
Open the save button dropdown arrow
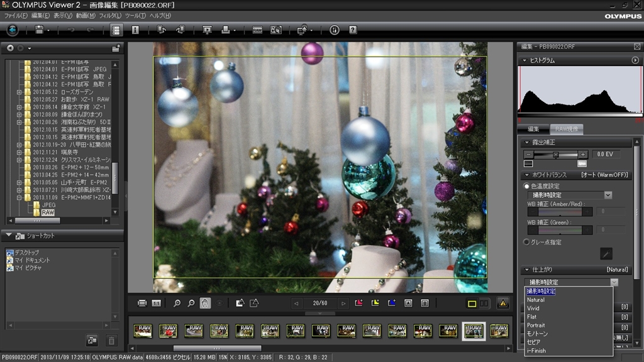coord(48,30)
